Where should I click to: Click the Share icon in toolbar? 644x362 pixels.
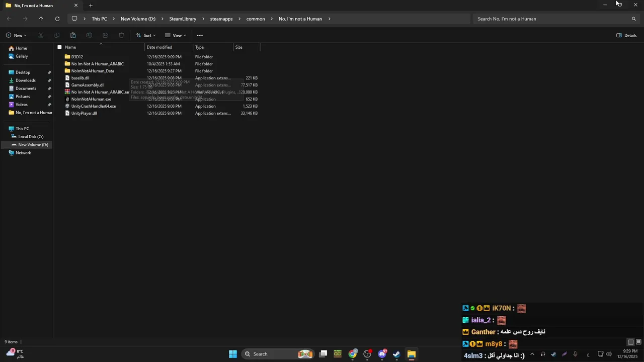point(105,35)
